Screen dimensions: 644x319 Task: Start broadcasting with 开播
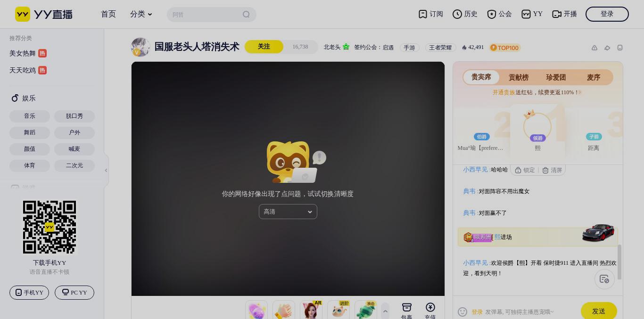tap(564, 14)
